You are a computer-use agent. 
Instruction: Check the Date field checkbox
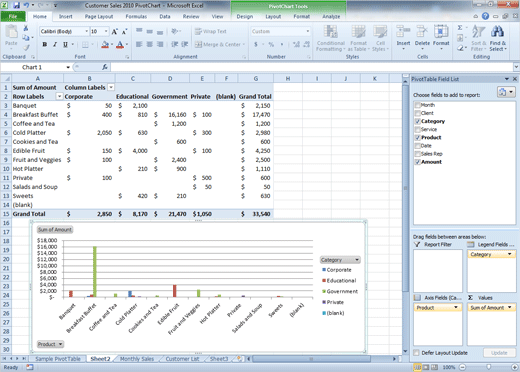coord(417,146)
